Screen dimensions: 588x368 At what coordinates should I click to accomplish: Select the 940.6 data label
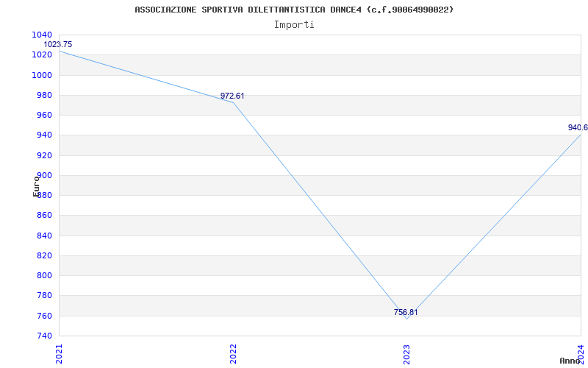pyautogui.click(x=578, y=127)
